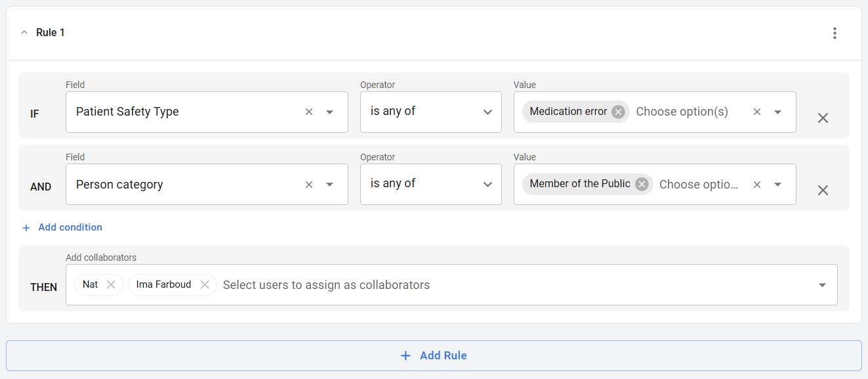
Task: Delete the IF condition row
Action: pos(823,118)
